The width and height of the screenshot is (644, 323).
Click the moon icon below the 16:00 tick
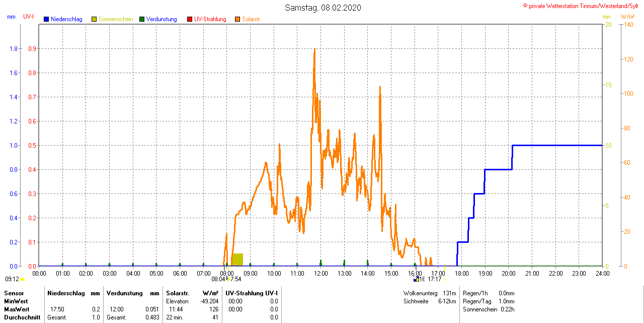tap(416, 279)
